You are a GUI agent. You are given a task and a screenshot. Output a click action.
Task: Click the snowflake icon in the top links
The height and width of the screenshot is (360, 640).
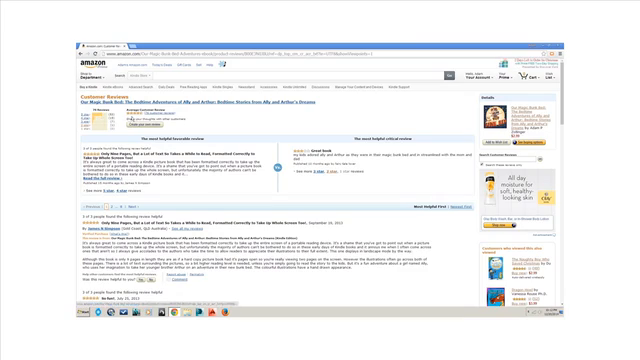[x=222, y=64]
